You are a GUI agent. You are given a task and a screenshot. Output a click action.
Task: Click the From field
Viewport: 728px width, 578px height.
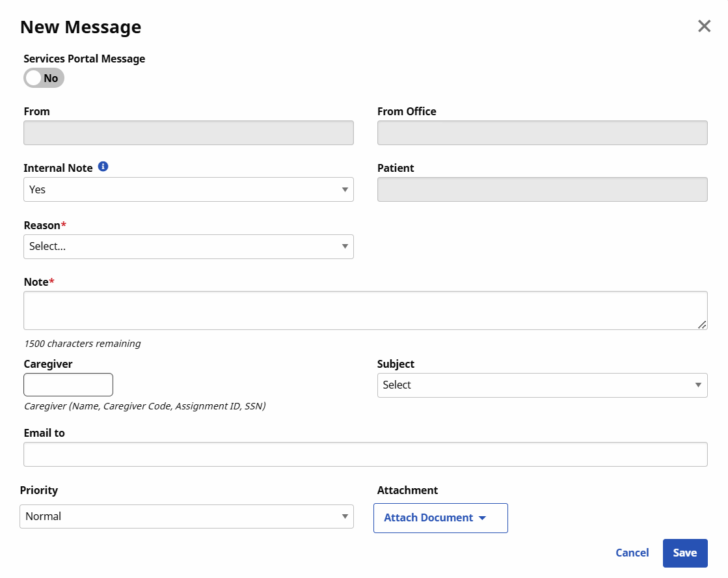(x=188, y=133)
